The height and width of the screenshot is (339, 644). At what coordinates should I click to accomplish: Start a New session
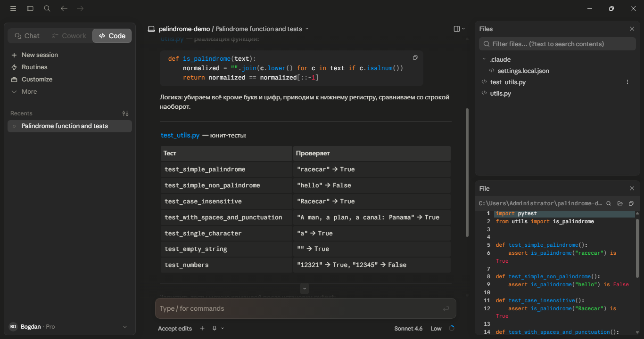coord(70,55)
